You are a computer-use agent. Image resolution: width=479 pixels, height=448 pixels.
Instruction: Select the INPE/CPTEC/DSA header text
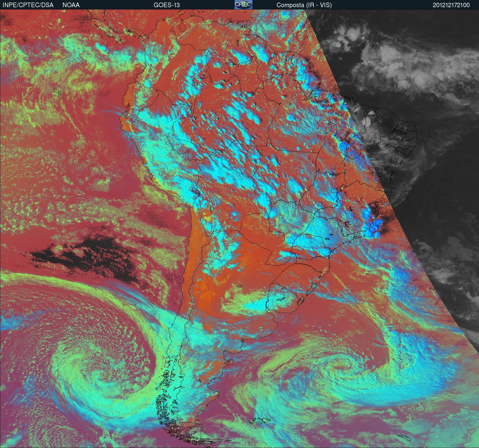[x=28, y=5]
